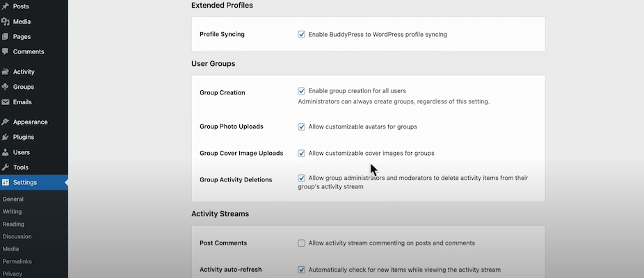Screen dimensions: 644x278
Task: Uncheck group creation for all users
Action: (x=302, y=91)
